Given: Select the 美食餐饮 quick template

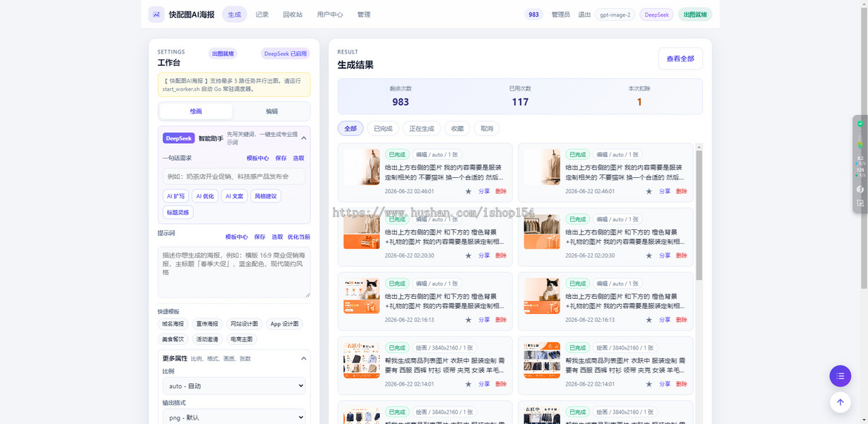Looking at the screenshot, I should [x=174, y=339].
